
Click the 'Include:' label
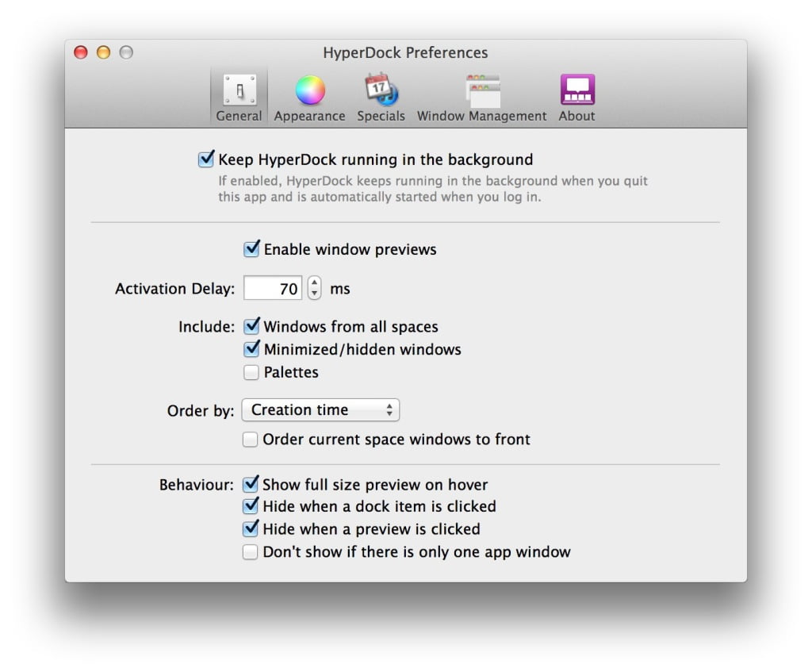tap(207, 326)
